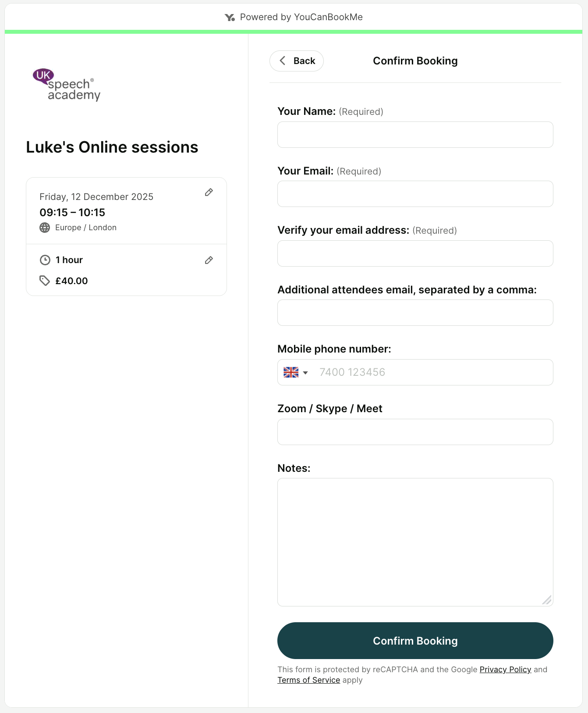Open the country code dropdown for phone number
The height and width of the screenshot is (713, 588).
[x=306, y=372]
